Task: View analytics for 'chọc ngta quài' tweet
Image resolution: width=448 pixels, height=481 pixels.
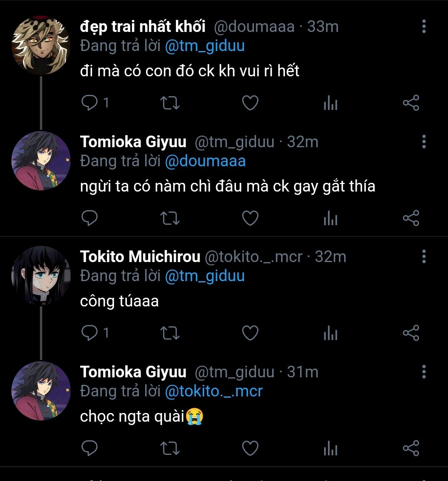Action: [330, 448]
